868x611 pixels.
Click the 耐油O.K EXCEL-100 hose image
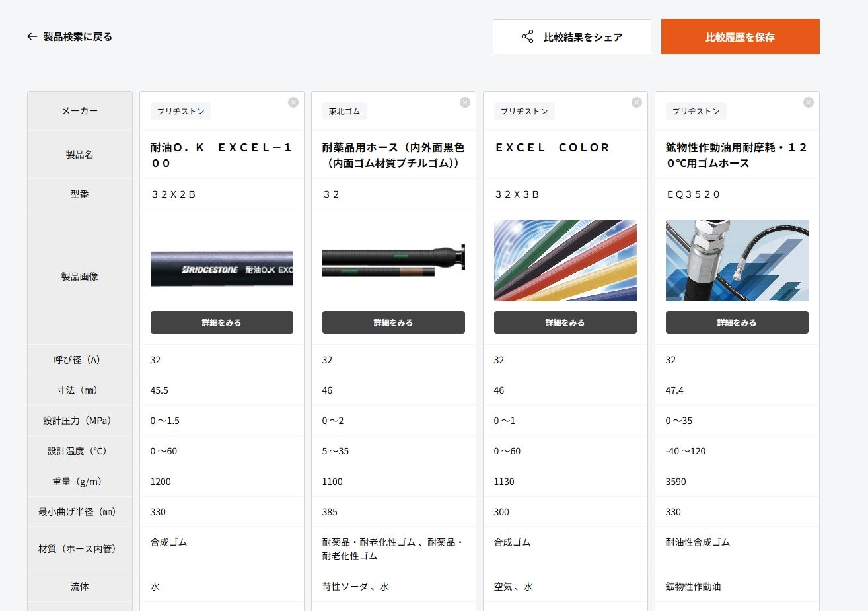click(x=222, y=269)
